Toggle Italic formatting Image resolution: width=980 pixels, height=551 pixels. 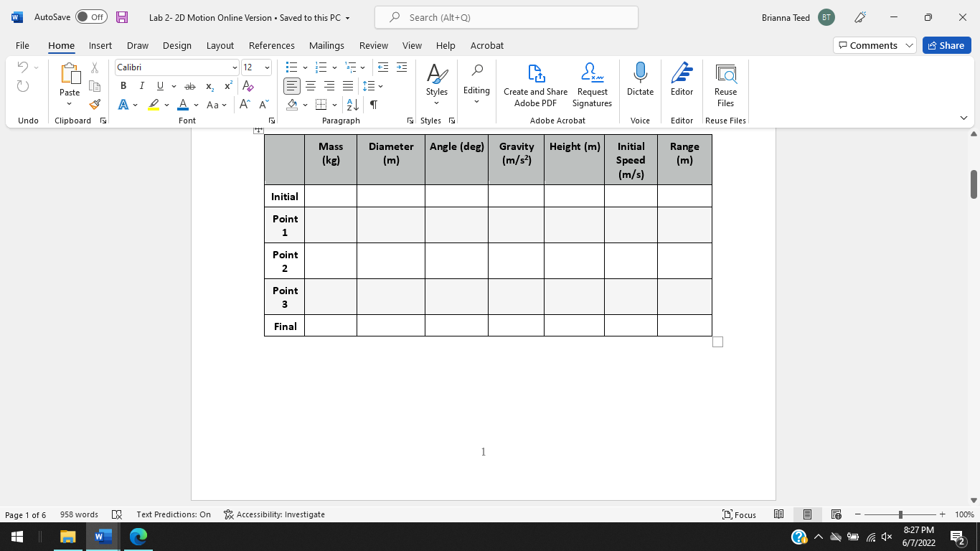[141, 86]
